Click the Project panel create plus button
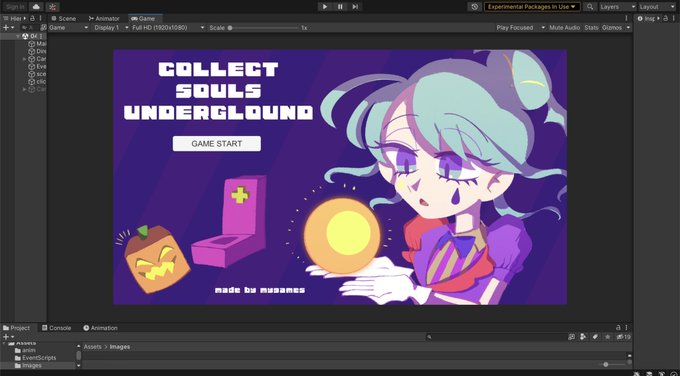Image resolution: width=680 pixels, height=376 pixels. click(x=8, y=337)
